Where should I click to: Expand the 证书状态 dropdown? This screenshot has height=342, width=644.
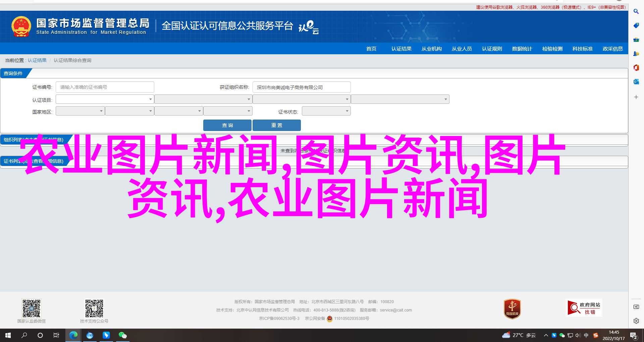tap(326, 111)
